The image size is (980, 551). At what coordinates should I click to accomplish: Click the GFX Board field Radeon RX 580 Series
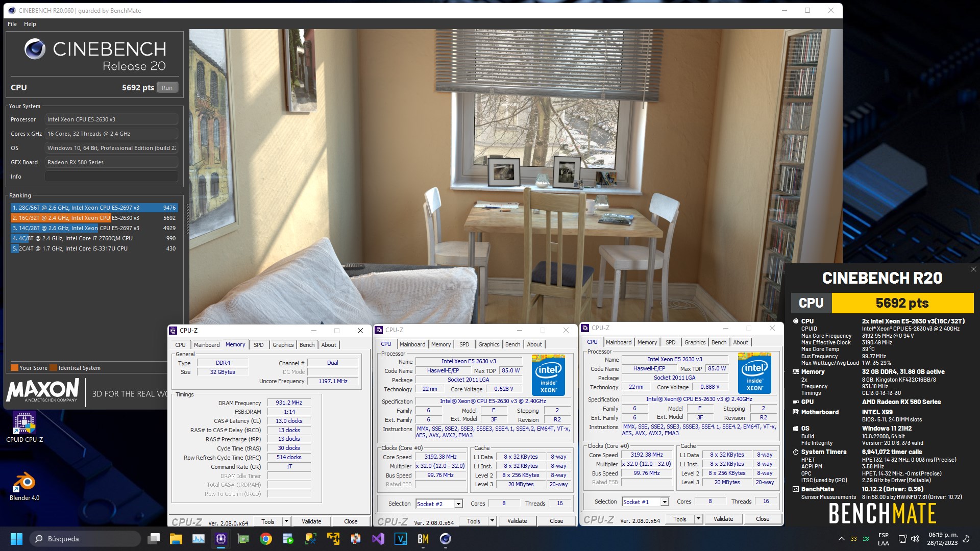[111, 162]
